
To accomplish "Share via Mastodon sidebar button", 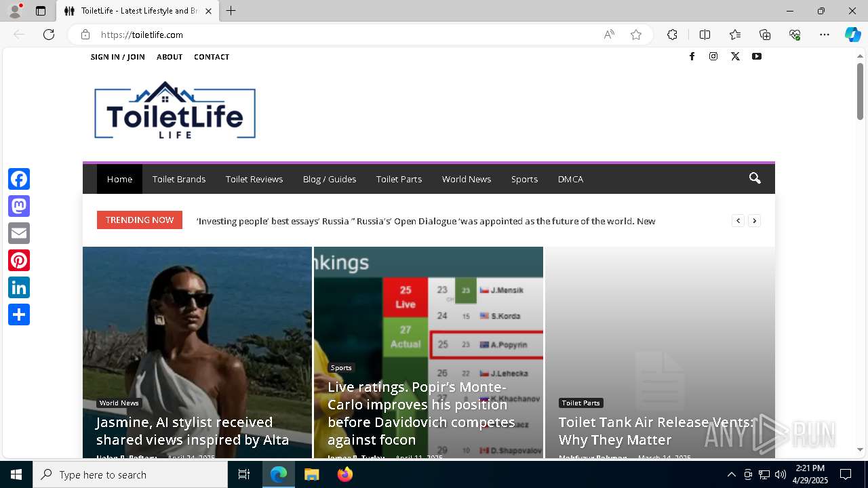I will coord(19,206).
